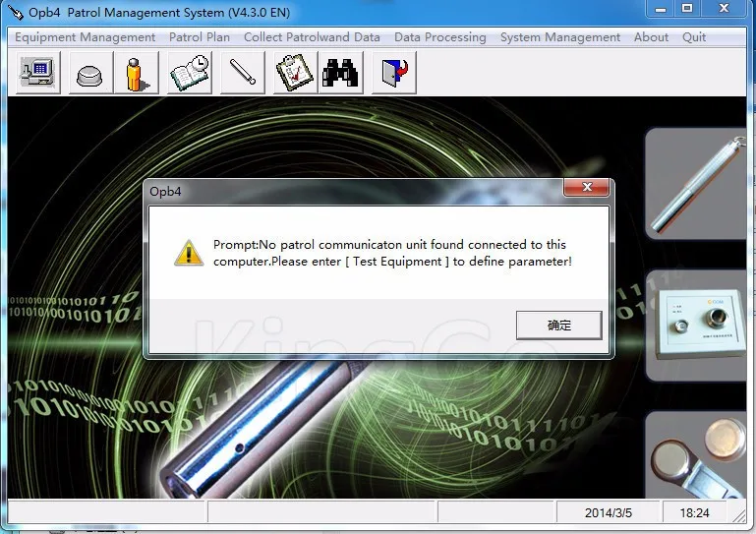The width and height of the screenshot is (756, 534).
Task: Minimize the Patrol Management System window
Action: tap(661, 8)
